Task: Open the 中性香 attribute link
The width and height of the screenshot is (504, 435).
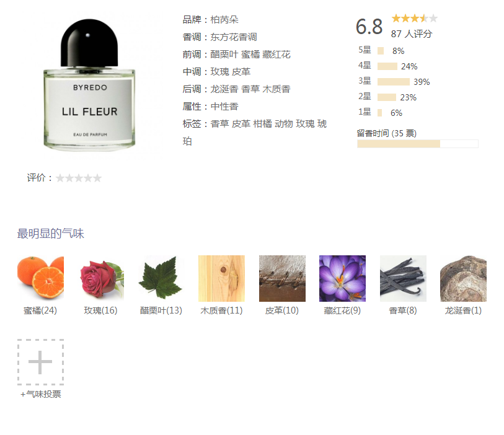Action: pyautogui.click(x=224, y=107)
